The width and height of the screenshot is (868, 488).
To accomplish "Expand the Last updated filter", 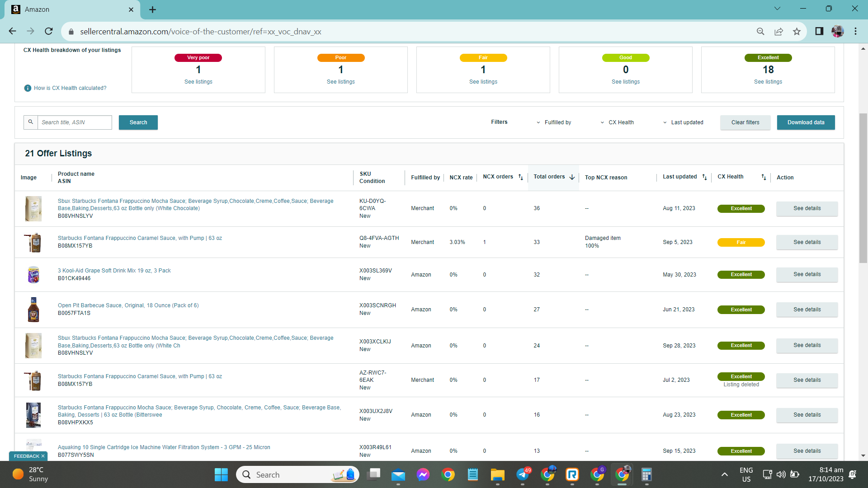I will tap(683, 122).
